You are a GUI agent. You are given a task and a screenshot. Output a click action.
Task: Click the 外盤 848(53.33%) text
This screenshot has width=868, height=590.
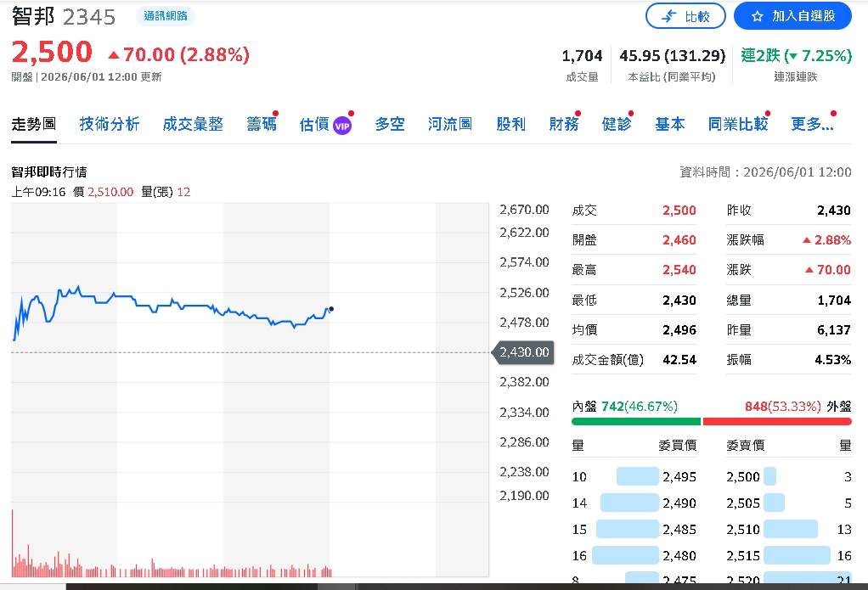click(798, 407)
